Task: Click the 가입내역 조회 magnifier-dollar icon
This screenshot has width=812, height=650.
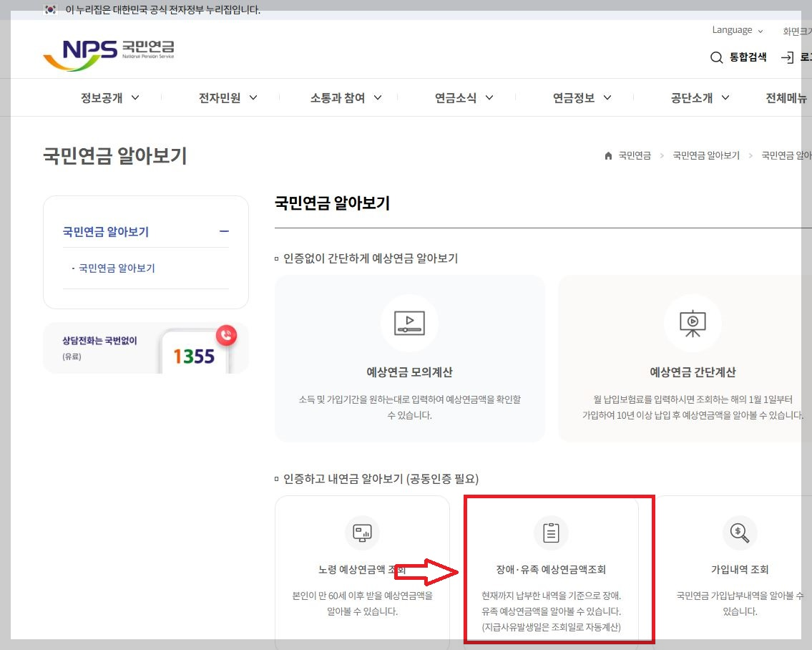Action: tap(740, 533)
